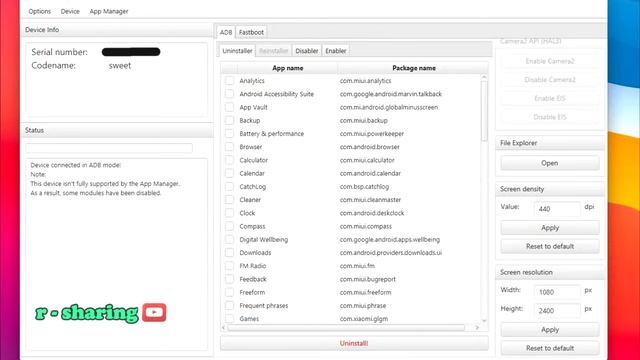Viewport: 640px width, 360px height.
Task: Click the scroll-right arrow under app list
Action: point(477,328)
